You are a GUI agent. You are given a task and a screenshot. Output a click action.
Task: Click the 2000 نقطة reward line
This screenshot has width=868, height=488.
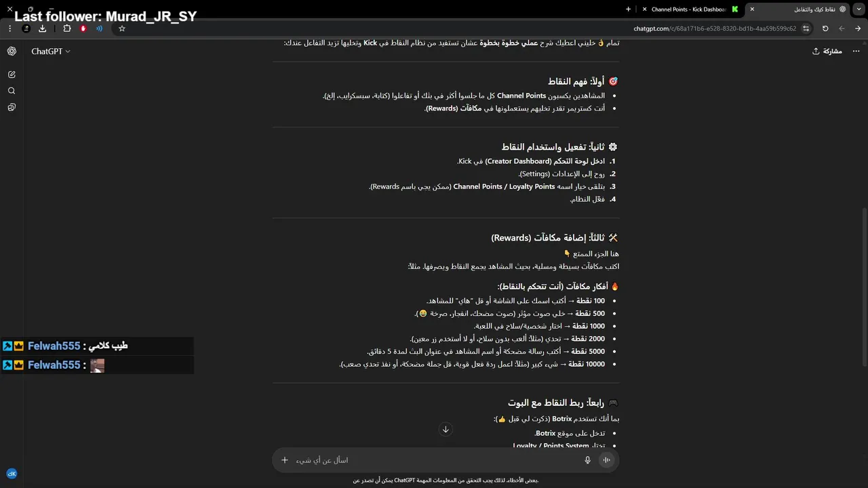(507, 339)
